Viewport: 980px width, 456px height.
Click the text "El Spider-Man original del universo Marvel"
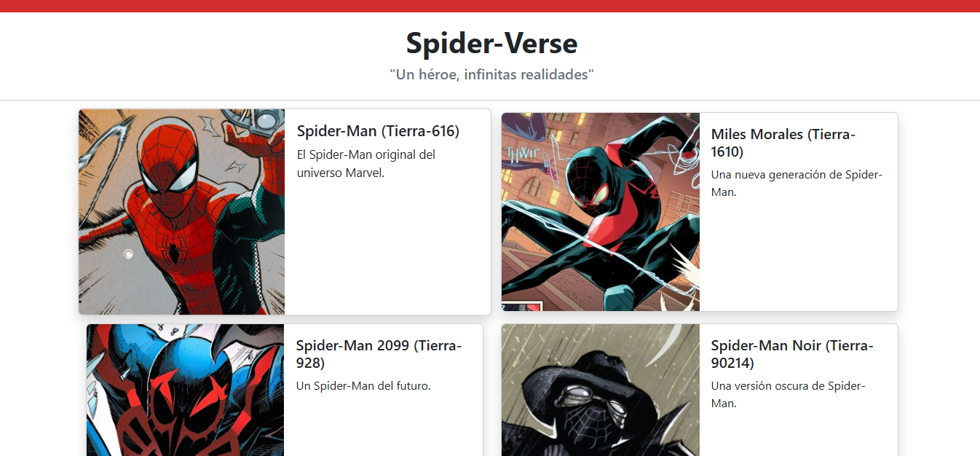(x=366, y=164)
